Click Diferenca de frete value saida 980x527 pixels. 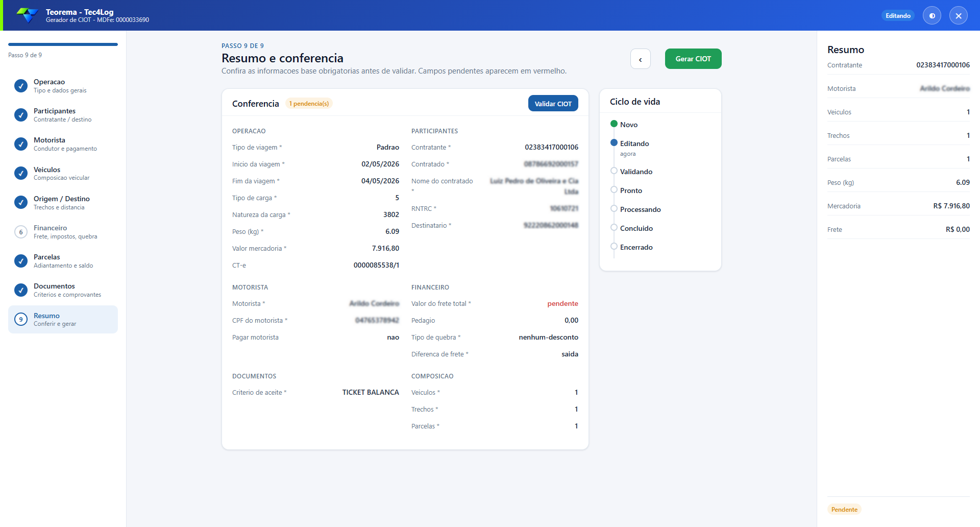[570, 354]
